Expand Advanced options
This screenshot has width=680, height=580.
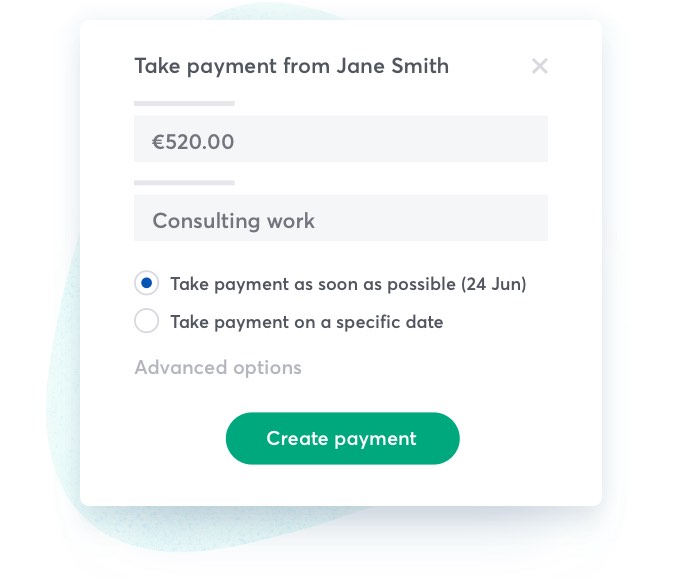tap(218, 368)
